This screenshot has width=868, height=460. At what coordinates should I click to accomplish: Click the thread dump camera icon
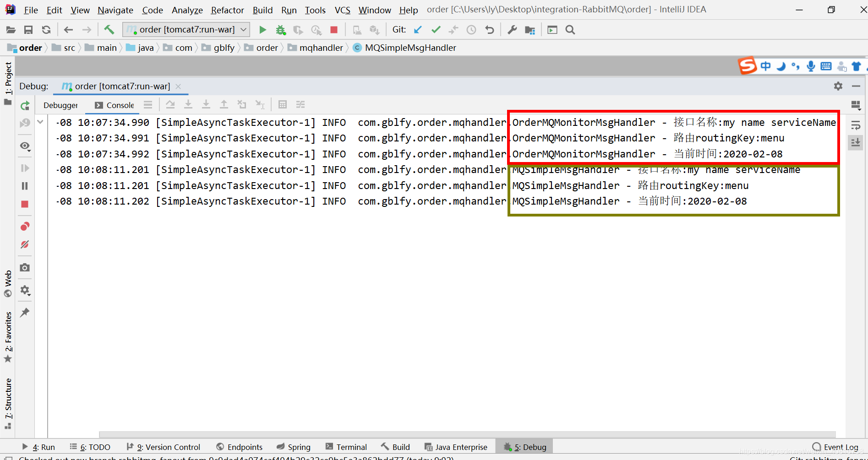coord(25,267)
